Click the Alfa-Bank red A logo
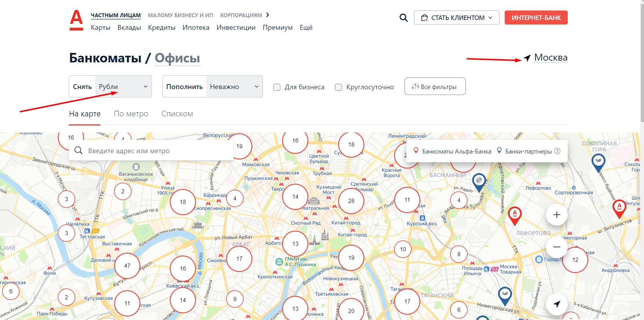Screen dimensions: 644x320 tap(76, 20)
